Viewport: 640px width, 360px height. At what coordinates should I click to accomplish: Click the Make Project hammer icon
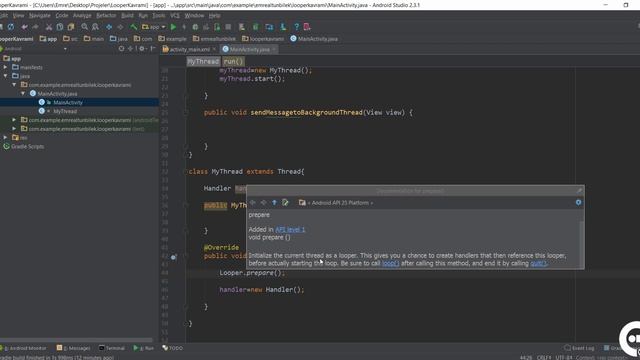tap(133, 27)
